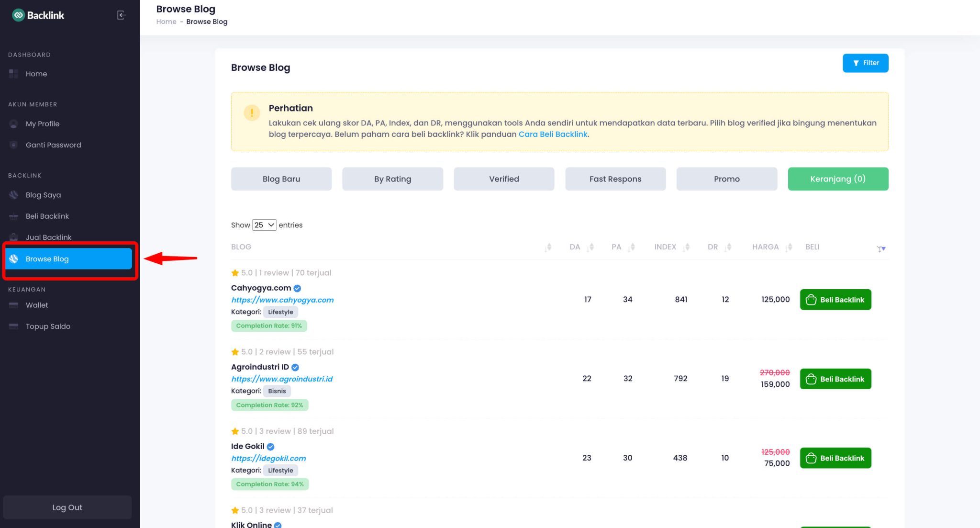This screenshot has height=528, width=980.
Task: Click the Log Out button
Action: point(67,507)
